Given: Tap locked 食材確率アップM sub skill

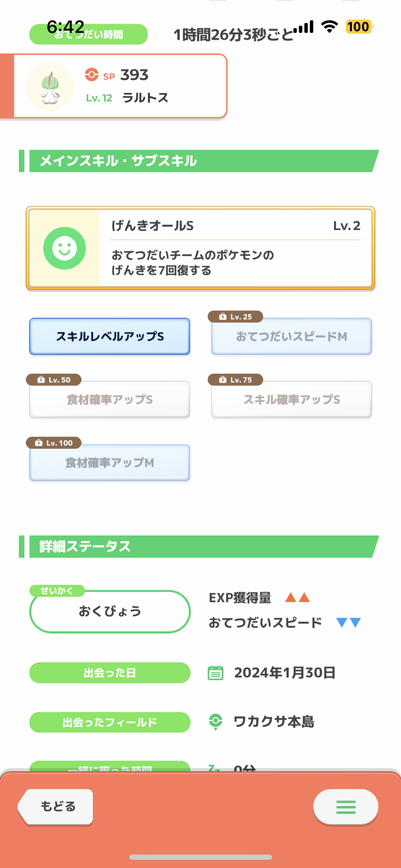Looking at the screenshot, I should tap(110, 463).
